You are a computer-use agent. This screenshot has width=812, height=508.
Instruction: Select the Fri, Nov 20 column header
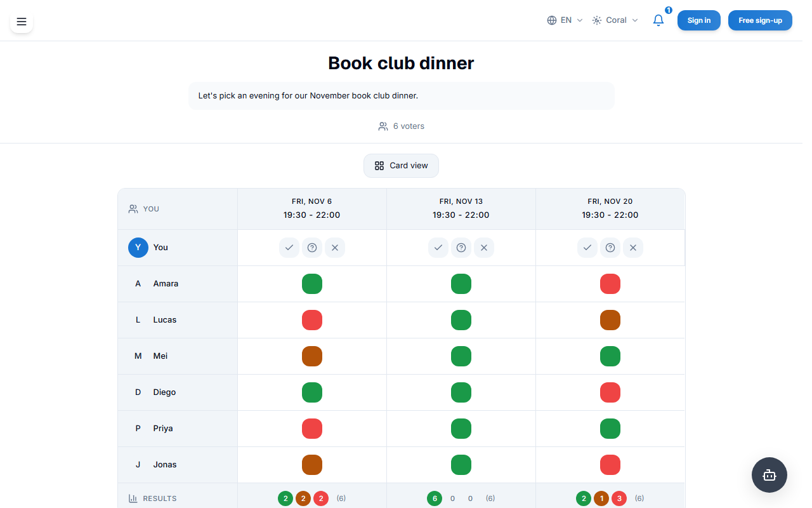pyautogui.click(x=610, y=208)
